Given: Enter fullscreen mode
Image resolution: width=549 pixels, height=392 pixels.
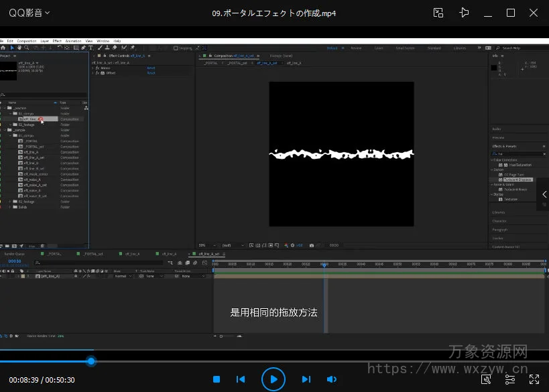Looking at the screenshot, I should point(534,379).
